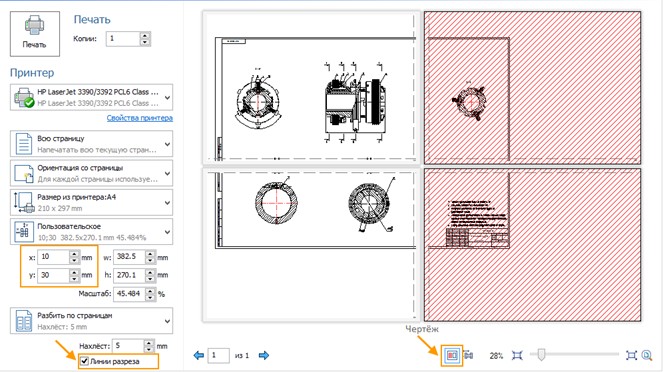Open the Свойства принтера link
This screenshot has width=663, height=372.
tap(140, 118)
